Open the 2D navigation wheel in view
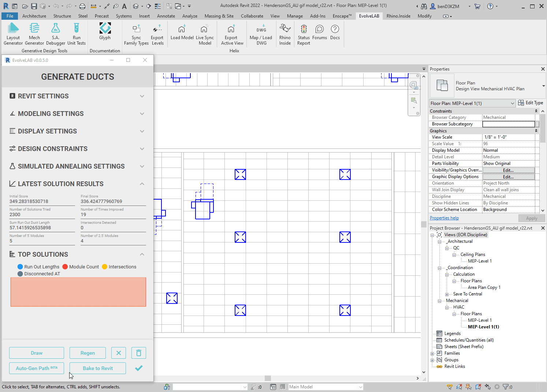This screenshot has width=547, height=392. pyautogui.click(x=414, y=86)
